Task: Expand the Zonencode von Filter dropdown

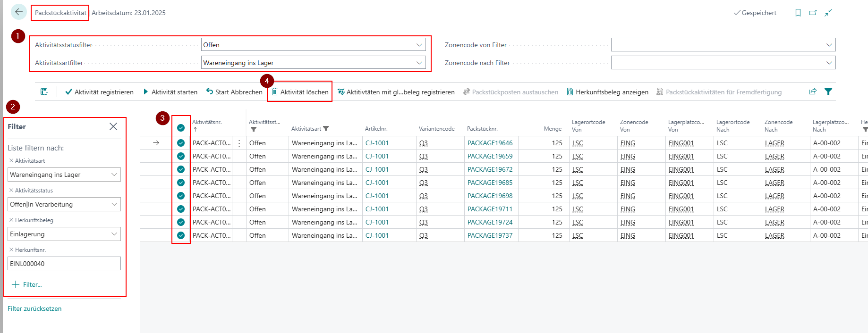Action: [829, 45]
